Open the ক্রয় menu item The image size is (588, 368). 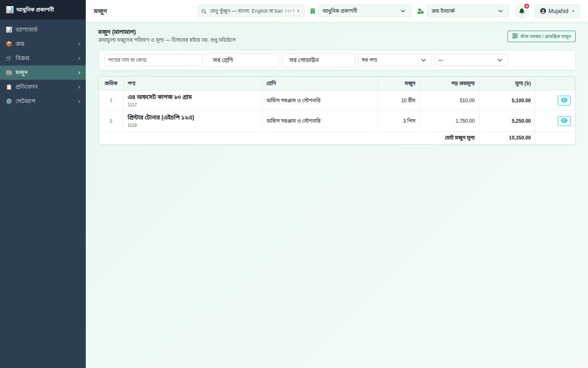coord(43,44)
